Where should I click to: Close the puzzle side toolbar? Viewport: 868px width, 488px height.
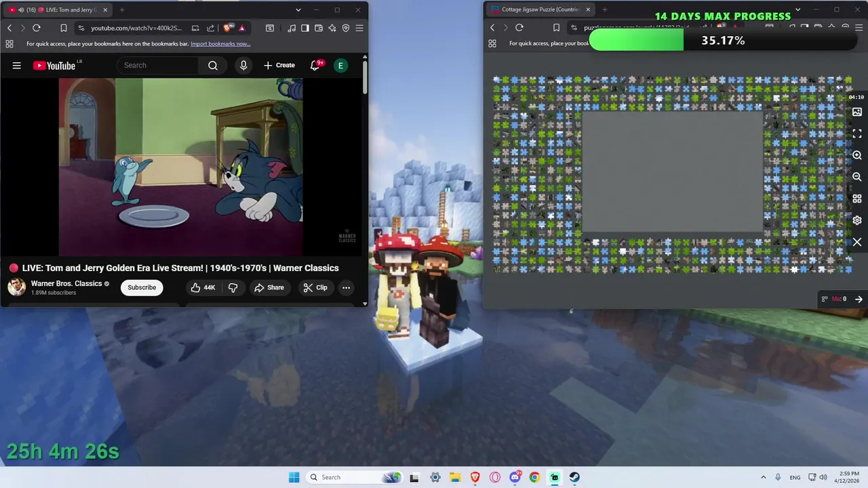pos(857,242)
